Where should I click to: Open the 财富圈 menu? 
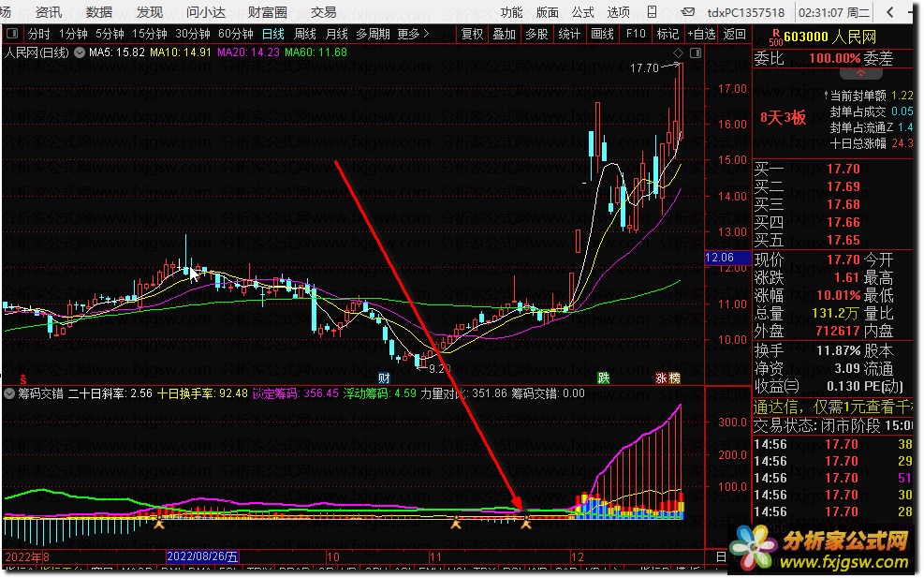pyautogui.click(x=267, y=12)
